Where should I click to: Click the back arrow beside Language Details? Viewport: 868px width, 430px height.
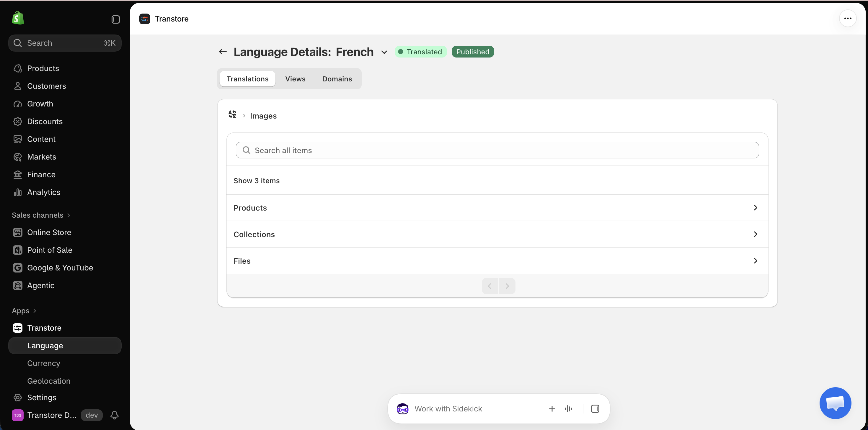(x=223, y=52)
